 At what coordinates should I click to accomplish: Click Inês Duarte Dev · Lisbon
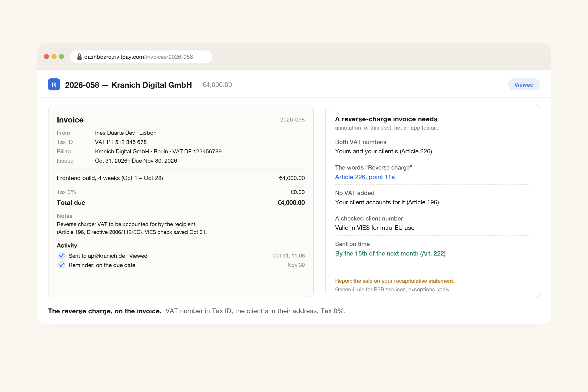coord(126,133)
